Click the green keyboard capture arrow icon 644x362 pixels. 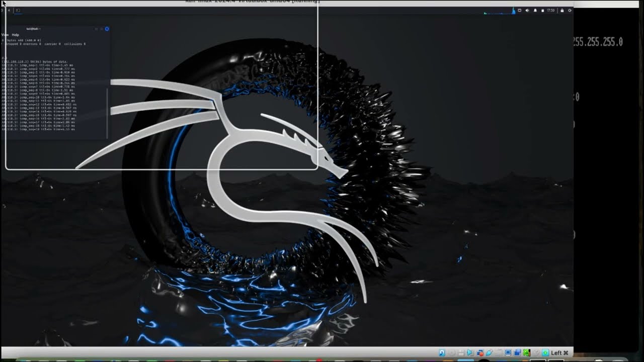pos(545,352)
